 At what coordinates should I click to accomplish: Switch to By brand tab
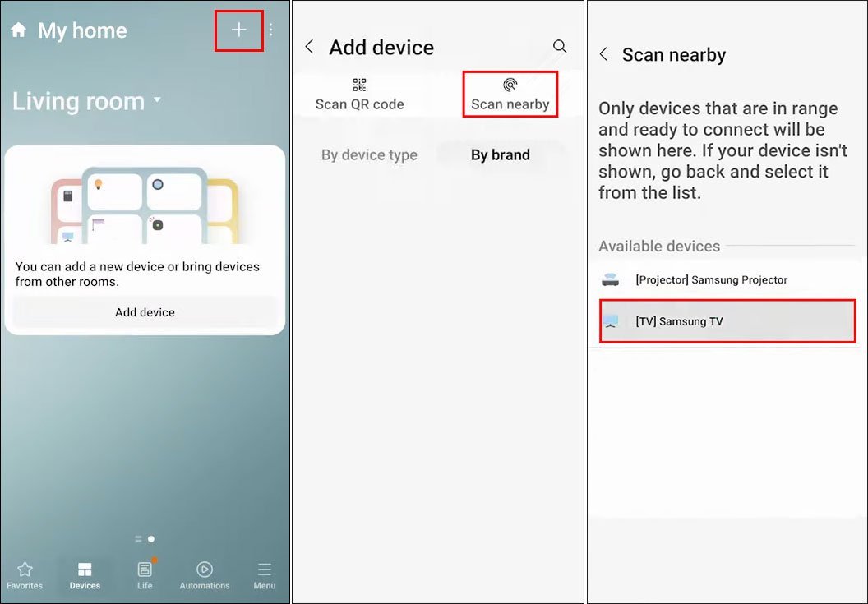coord(501,155)
